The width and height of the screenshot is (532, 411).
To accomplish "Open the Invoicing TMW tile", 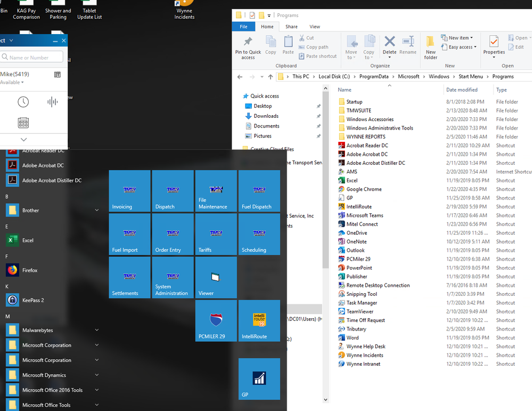I will pyautogui.click(x=129, y=191).
